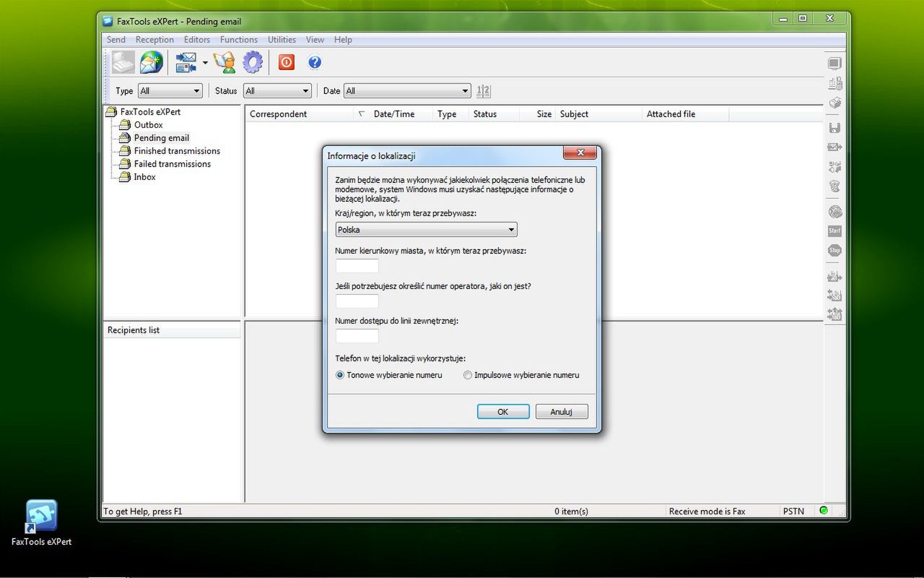
Task: Sort by the Subject column header
Action: click(x=599, y=114)
